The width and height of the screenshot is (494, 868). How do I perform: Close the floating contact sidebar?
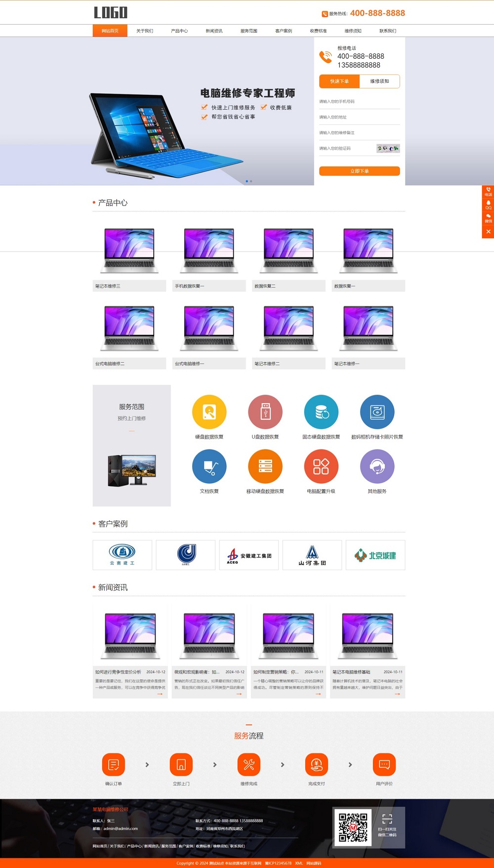(488, 231)
